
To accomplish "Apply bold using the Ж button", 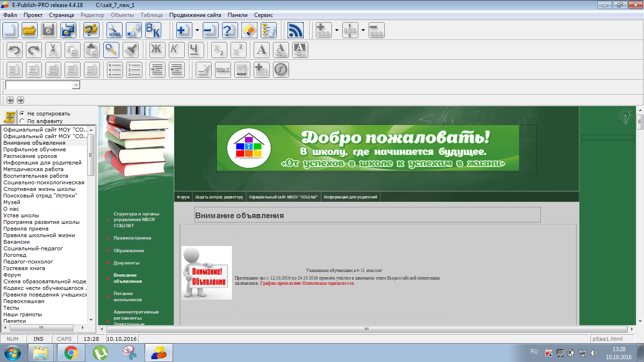I will (x=157, y=50).
